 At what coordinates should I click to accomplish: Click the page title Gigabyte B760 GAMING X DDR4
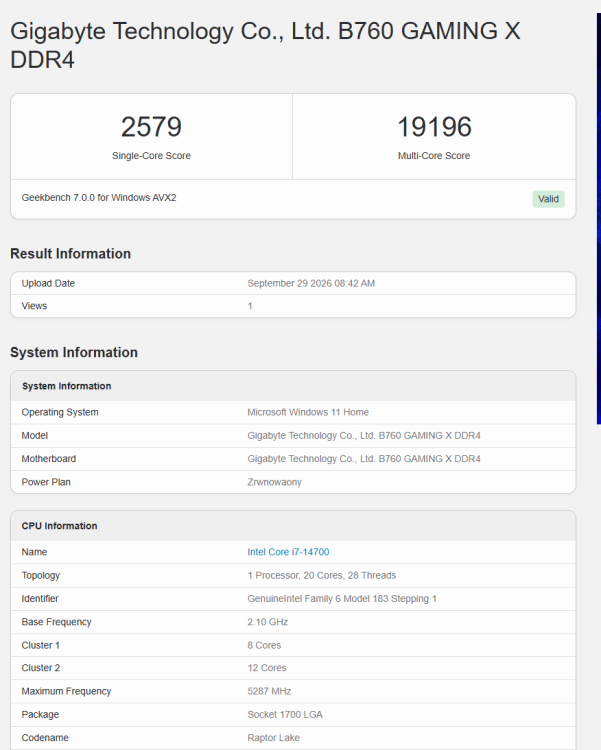click(265, 45)
